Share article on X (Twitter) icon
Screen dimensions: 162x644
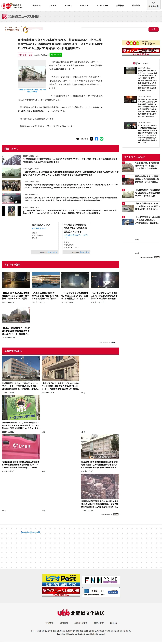point(91,139)
